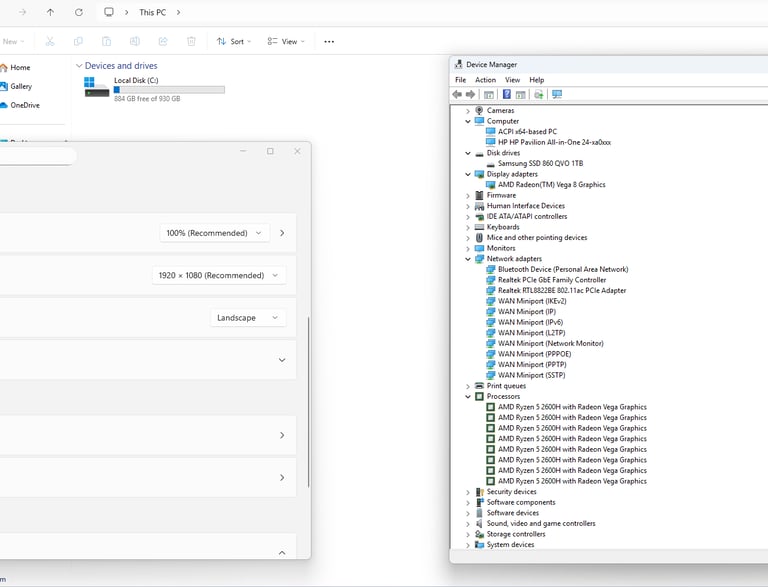The image size is (768, 587).
Task: Expand the System devices node
Action: coord(468,545)
